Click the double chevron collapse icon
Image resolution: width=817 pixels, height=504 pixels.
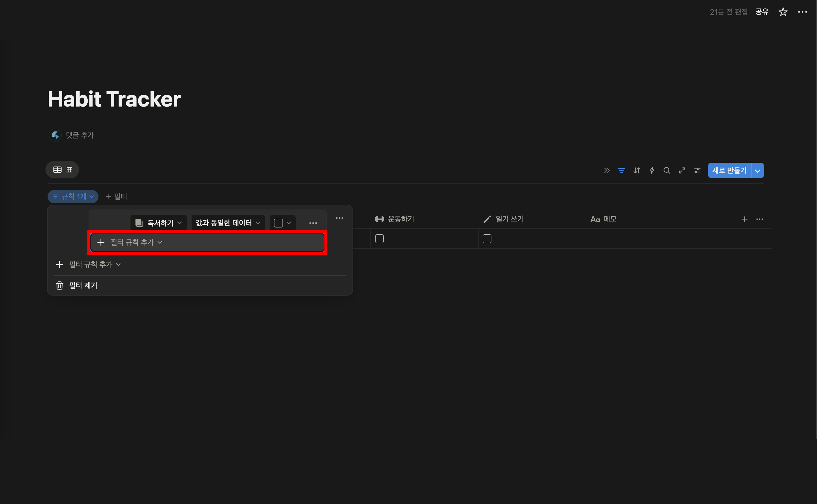pyautogui.click(x=607, y=170)
